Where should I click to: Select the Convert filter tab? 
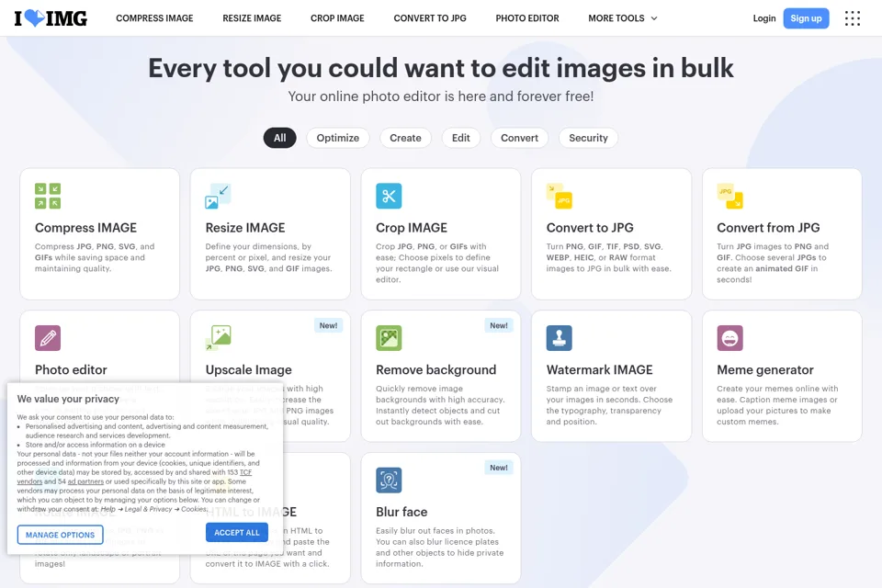[x=519, y=138]
